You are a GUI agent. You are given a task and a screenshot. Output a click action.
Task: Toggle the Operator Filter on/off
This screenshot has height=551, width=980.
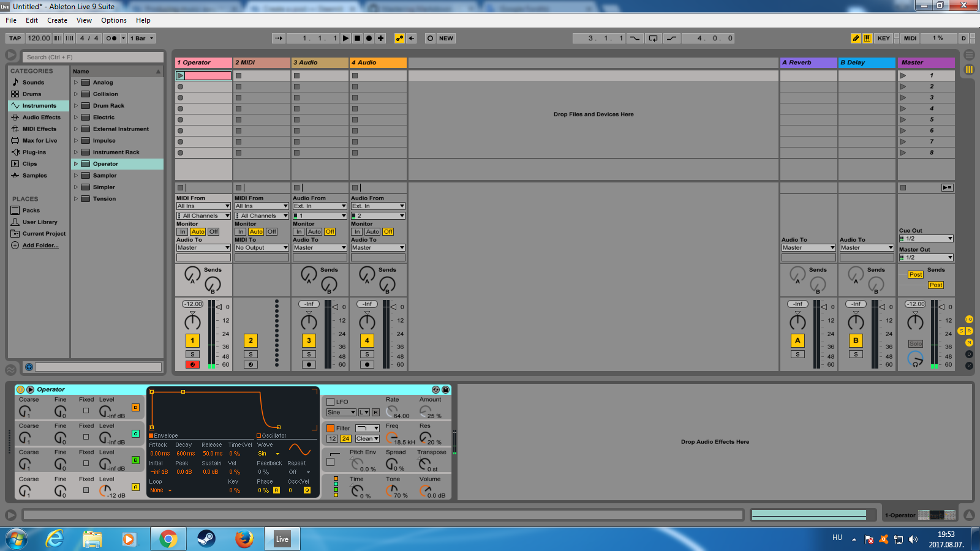coord(331,428)
